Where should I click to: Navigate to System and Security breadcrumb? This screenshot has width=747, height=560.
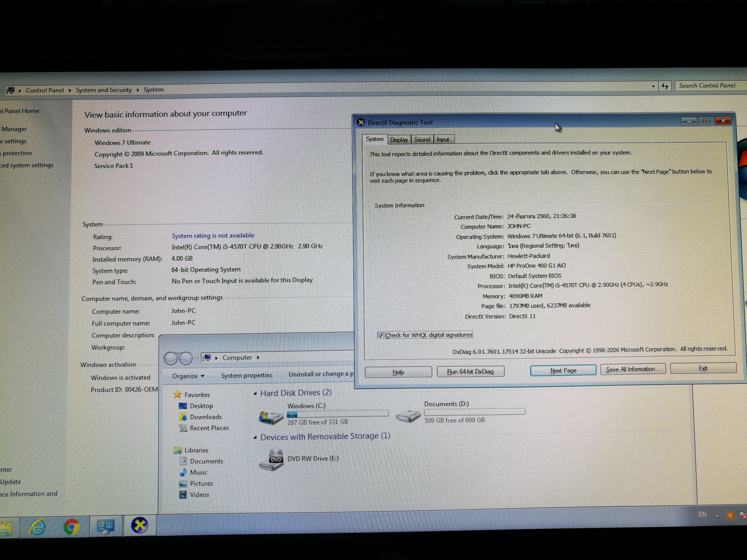(104, 90)
